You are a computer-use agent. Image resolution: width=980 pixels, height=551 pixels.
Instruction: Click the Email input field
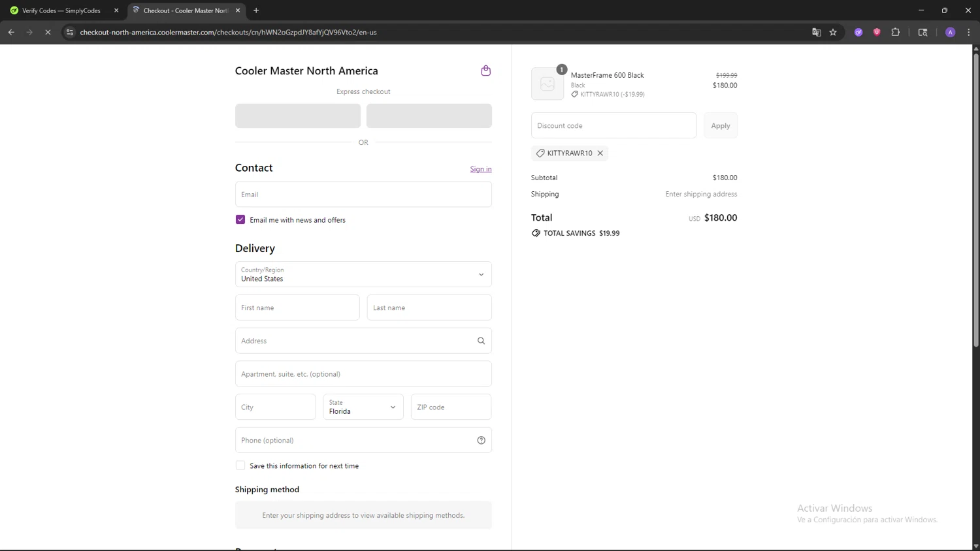pos(363,194)
